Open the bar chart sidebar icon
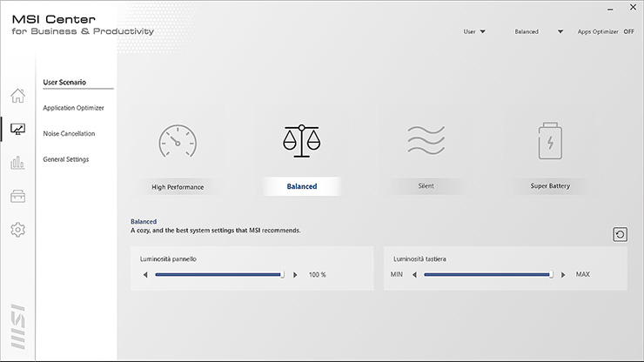The height and width of the screenshot is (362, 644). coord(17,163)
